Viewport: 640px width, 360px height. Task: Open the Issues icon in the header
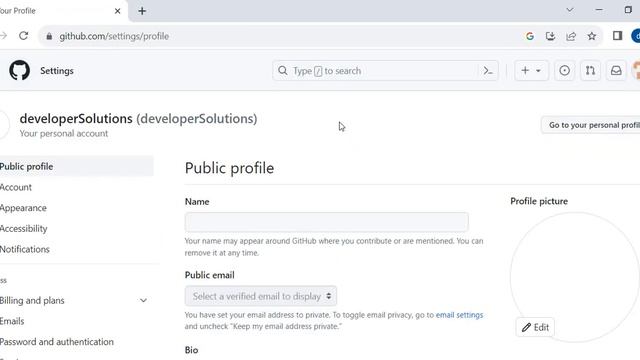click(564, 71)
